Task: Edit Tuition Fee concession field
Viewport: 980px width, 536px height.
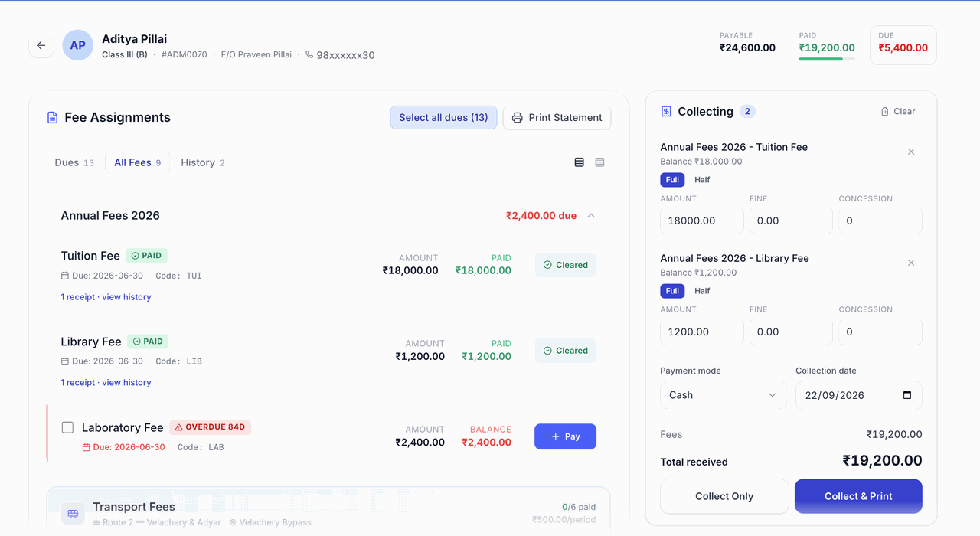Action: pos(880,221)
